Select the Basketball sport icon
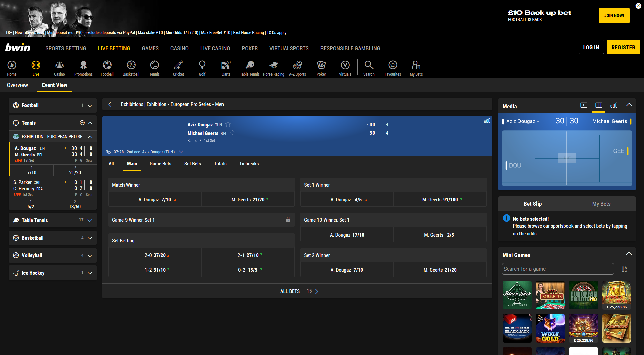 tap(131, 68)
